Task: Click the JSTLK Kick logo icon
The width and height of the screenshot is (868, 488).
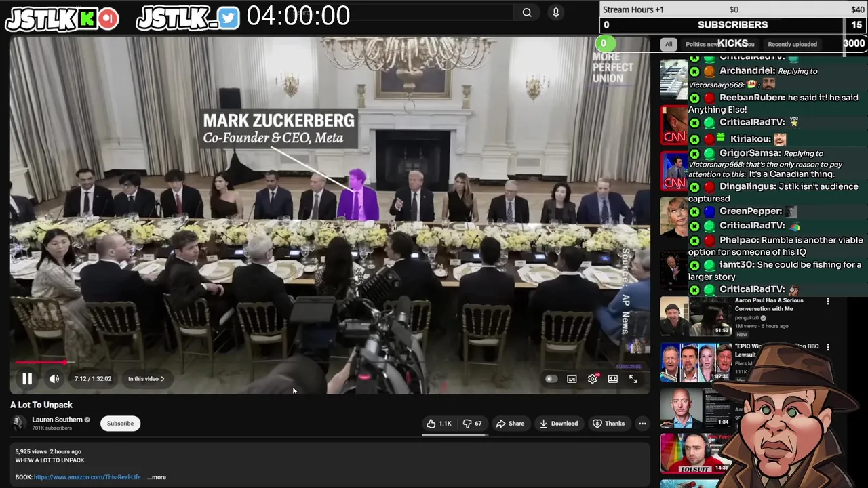Action: click(87, 19)
